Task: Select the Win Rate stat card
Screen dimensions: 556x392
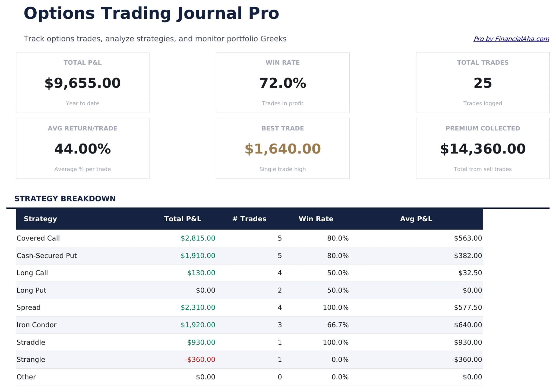Action: (282, 82)
